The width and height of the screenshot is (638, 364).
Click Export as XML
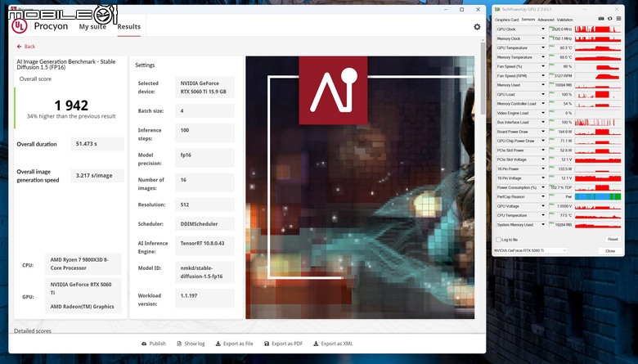point(333,344)
